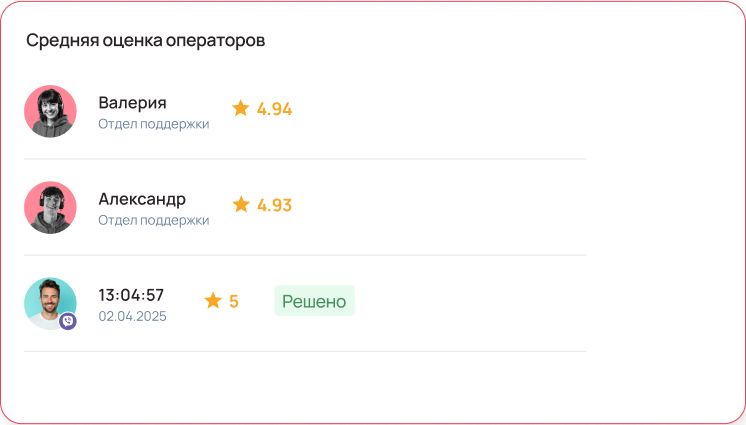
Task: Click Valeria's operator avatar
Action: [x=50, y=111]
